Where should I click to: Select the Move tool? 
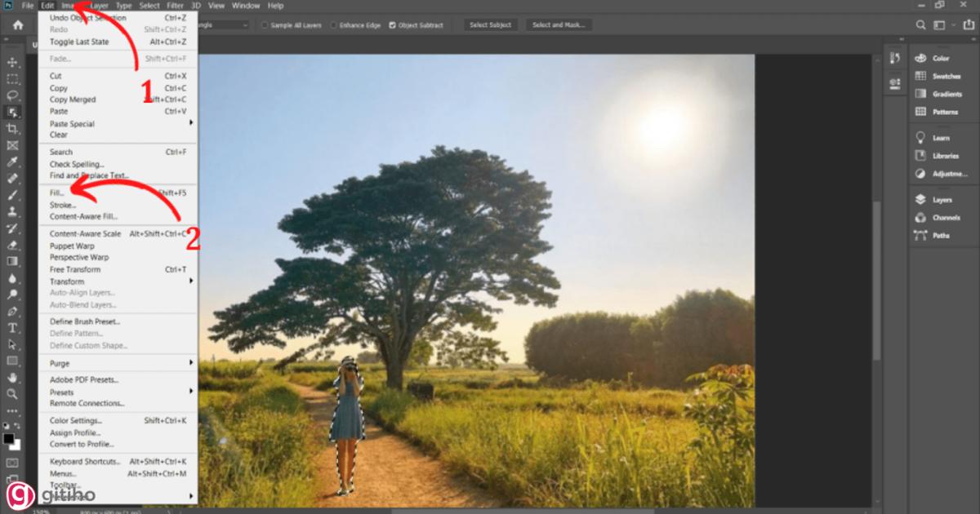point(12,60)
